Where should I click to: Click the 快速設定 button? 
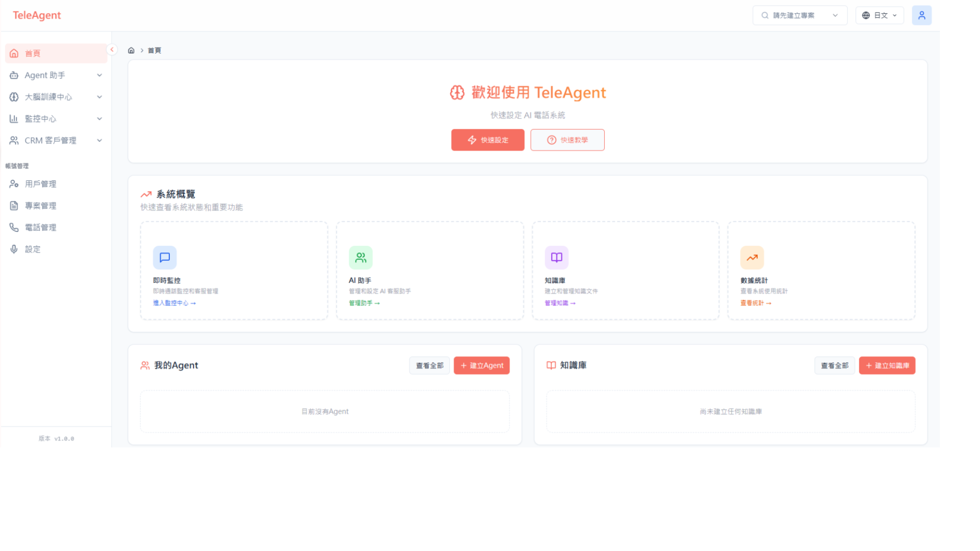(x=488, y=140)
